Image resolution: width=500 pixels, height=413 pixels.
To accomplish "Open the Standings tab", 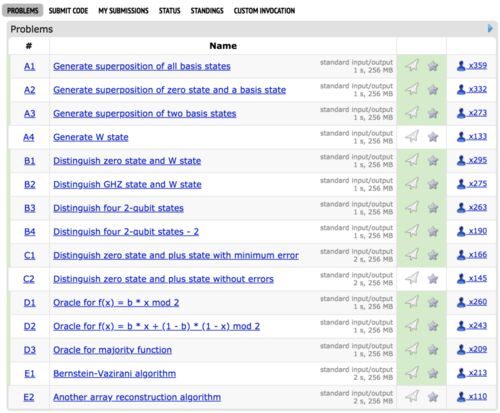I will click(207, 11).
